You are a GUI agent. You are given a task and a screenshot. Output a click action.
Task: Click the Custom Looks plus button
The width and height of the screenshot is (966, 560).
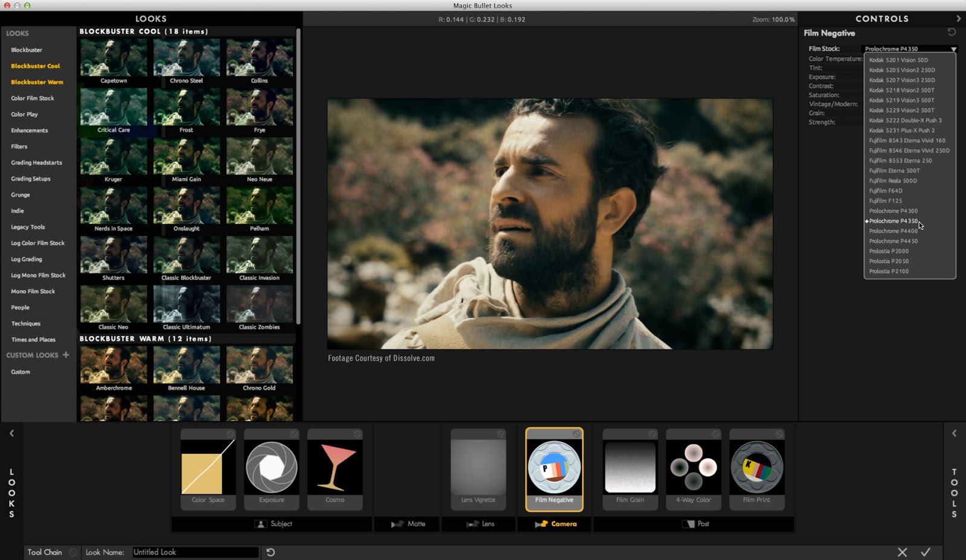tap(65, 355)
